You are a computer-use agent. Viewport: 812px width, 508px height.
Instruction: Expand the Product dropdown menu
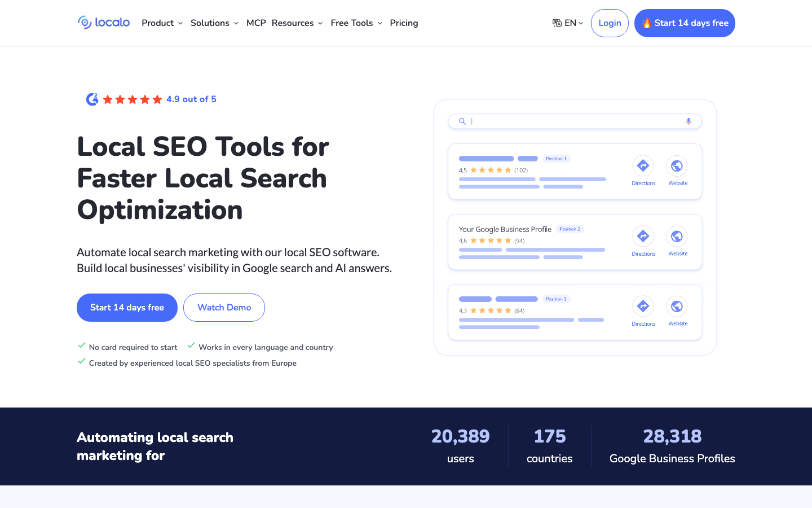pyautogui.click(x=162, y=23)
